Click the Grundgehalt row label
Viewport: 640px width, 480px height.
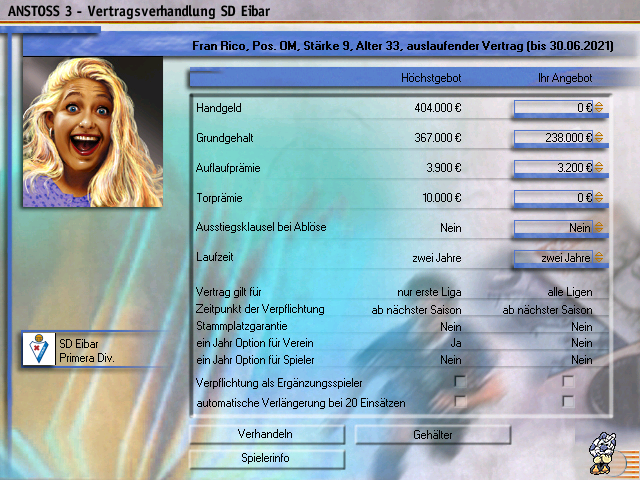coord(224,138)
